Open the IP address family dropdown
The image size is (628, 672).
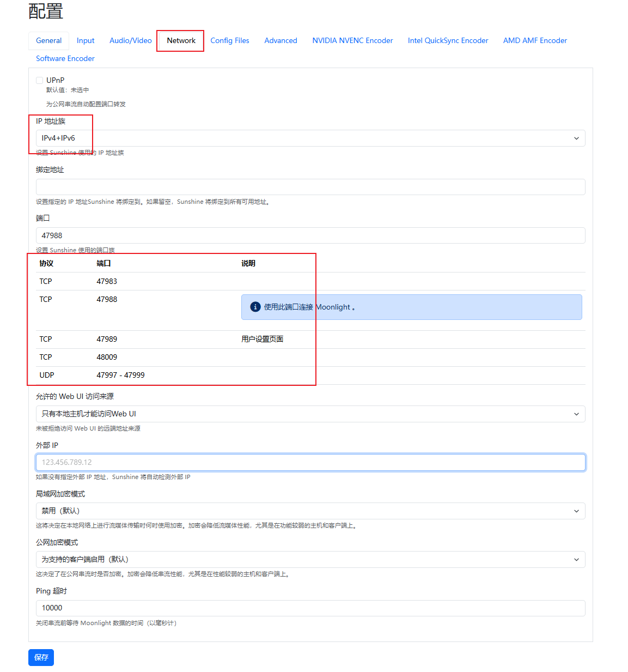(310, 138)
